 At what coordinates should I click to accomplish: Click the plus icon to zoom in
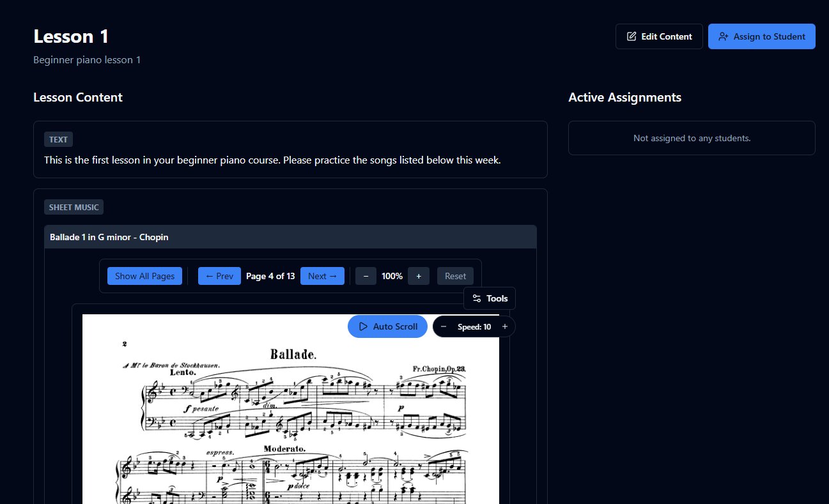pyautogui.click(x=419, y=276)
